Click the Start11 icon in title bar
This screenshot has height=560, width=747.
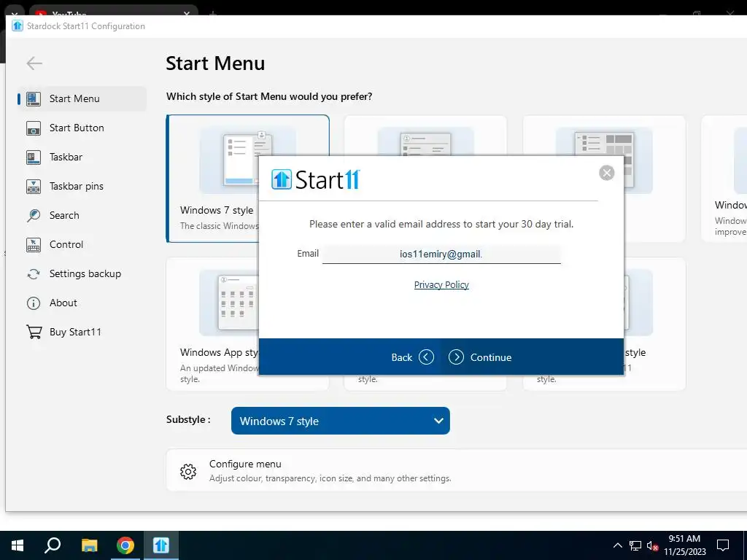[18, 26]
